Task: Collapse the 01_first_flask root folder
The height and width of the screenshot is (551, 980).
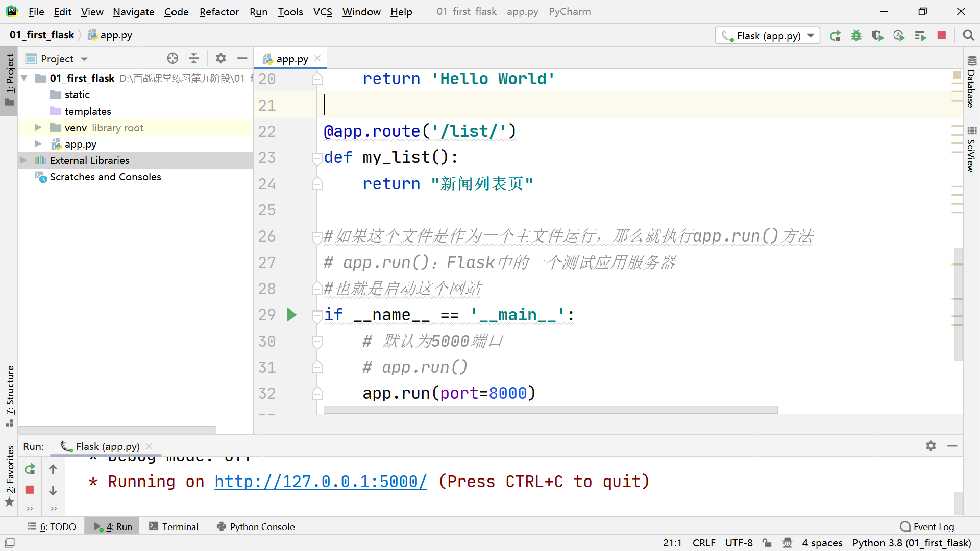Action: point(24,78)
